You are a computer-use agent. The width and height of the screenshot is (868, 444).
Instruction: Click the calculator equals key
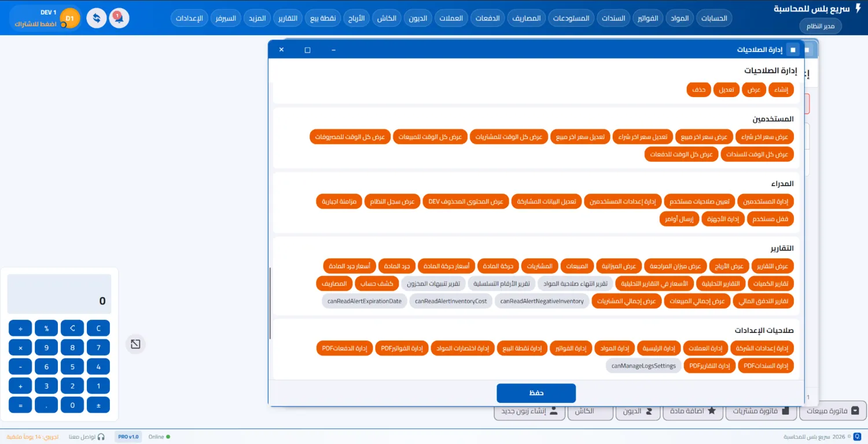coord(20,405)
